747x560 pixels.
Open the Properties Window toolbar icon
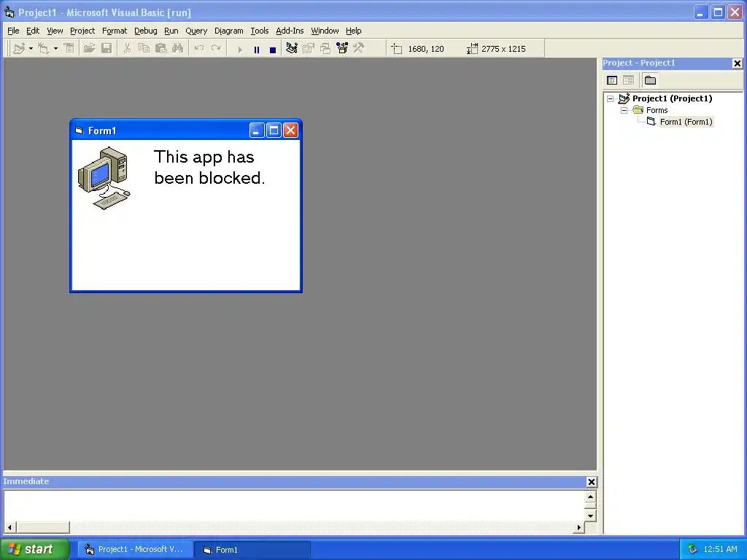pos(309,48)
